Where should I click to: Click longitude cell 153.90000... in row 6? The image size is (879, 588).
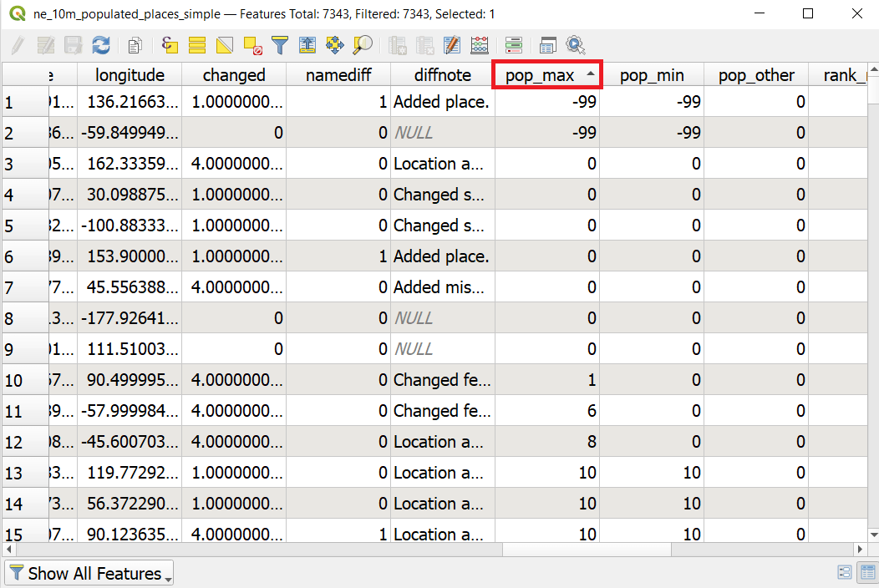130,256
